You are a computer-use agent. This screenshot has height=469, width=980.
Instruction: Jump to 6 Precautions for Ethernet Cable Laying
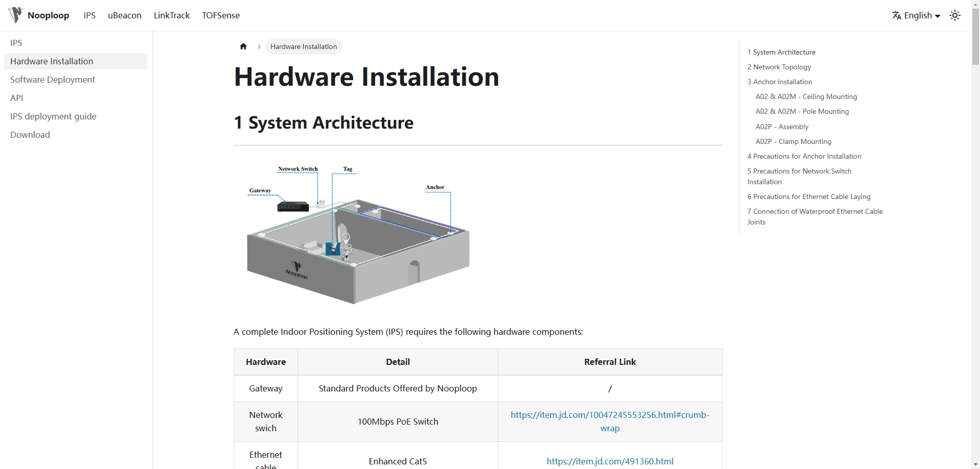[808, 196]
